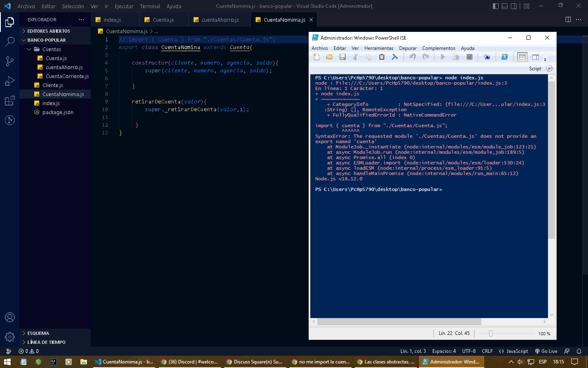Click Run script play icon in ISE
This screenshot has width=588, height=368.
[443, 57]
